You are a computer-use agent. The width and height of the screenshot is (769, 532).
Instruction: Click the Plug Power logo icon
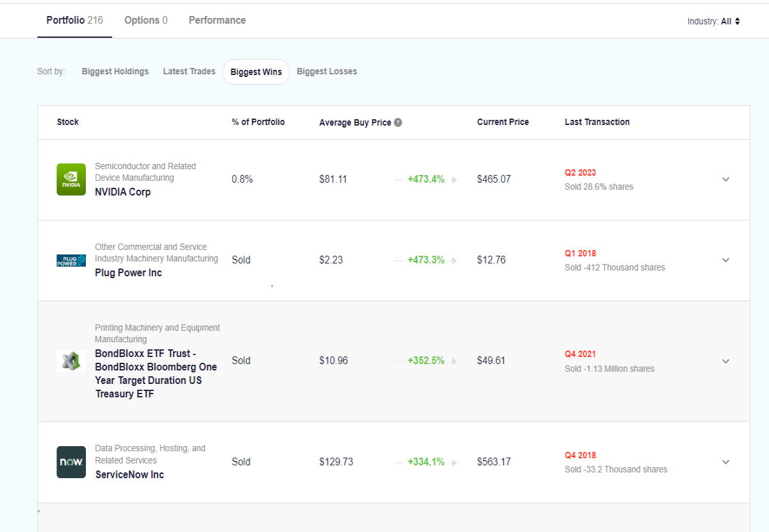[x=71, y=260]
